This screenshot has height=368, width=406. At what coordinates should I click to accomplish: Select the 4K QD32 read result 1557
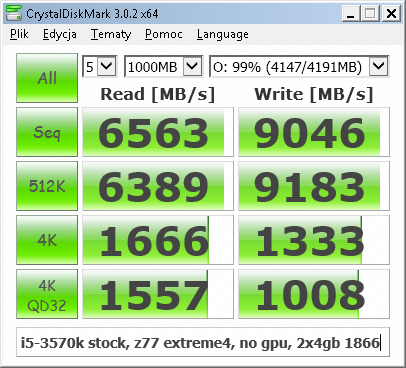coord(158,294)
